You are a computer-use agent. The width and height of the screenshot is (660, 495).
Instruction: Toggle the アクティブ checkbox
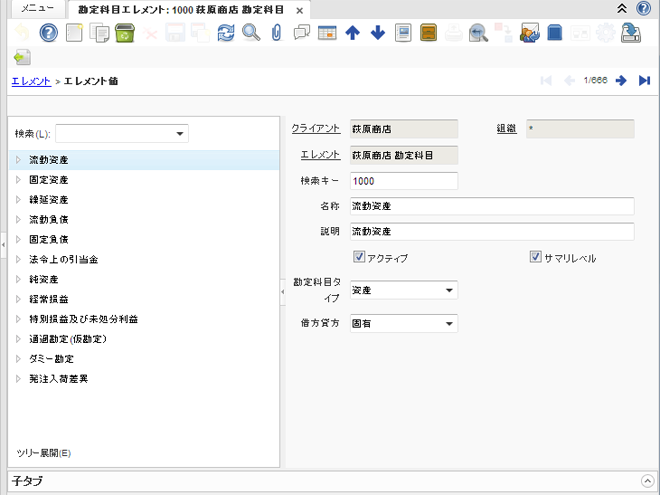click(359, 257)
